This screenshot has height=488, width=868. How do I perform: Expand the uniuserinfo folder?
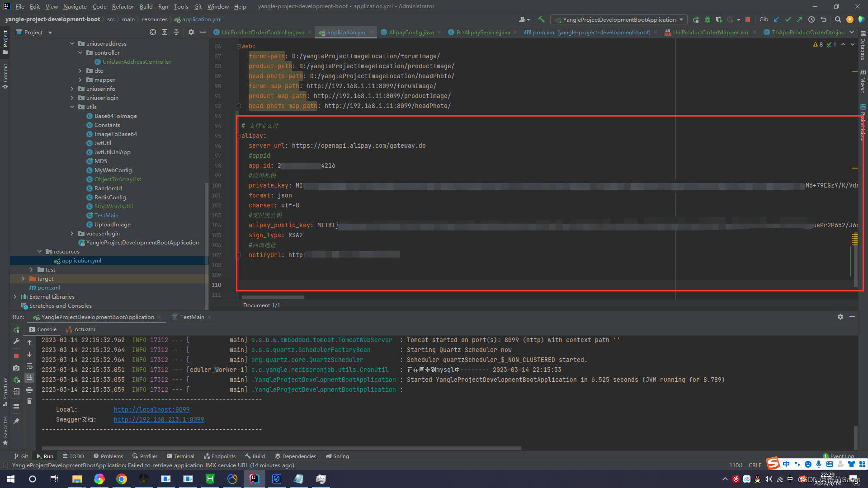click(x=72, y=89)
